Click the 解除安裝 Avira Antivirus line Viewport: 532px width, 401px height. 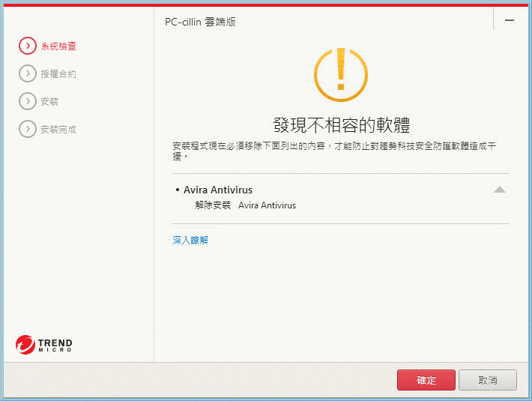click(245, 205)
